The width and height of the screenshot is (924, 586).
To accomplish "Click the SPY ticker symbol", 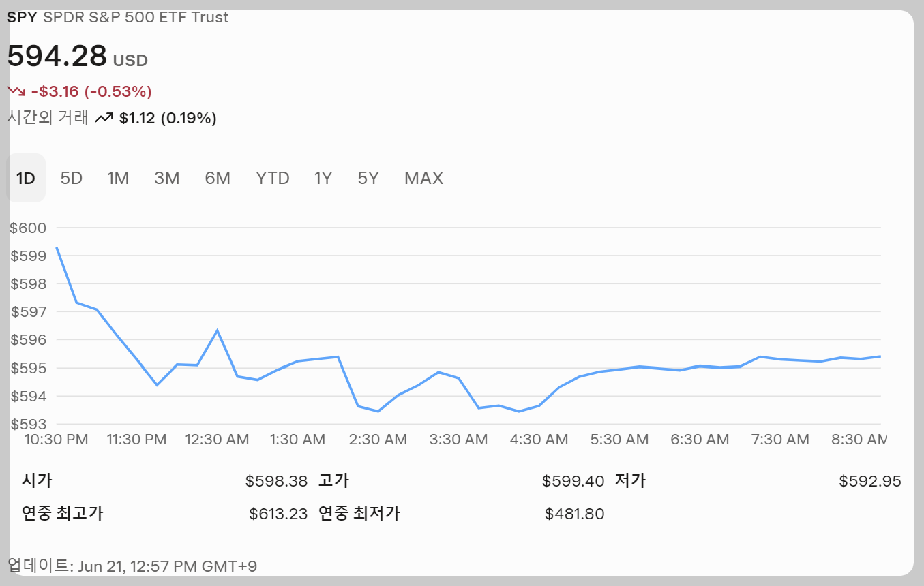I will [x=22, y=18].
